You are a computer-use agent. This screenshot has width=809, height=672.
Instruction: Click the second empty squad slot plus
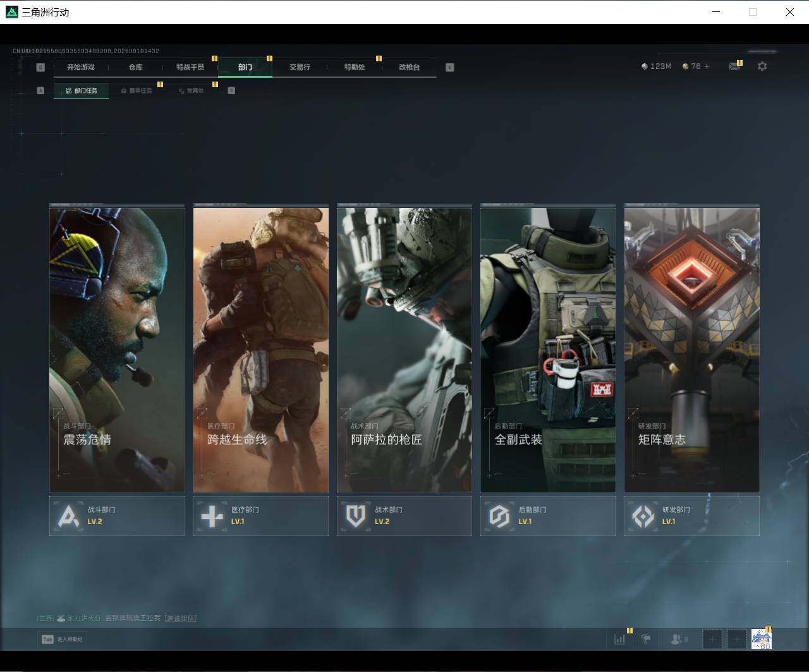pyautogui.click(x=736, y=639)
